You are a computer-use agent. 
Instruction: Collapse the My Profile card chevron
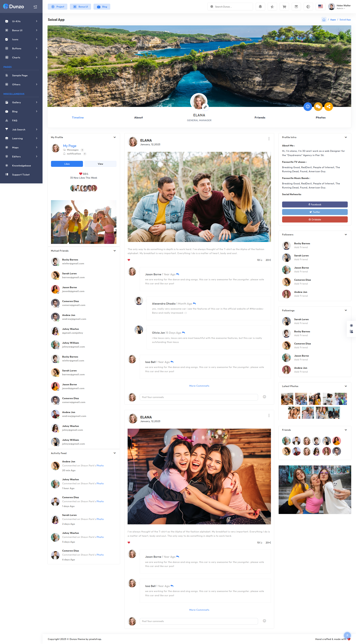coord(114,137)
